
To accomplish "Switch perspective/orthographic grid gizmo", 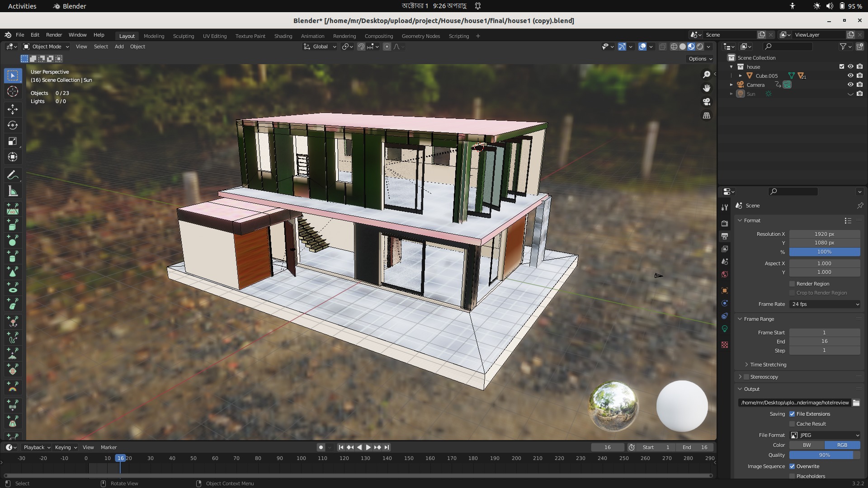I will pos(707,116).
